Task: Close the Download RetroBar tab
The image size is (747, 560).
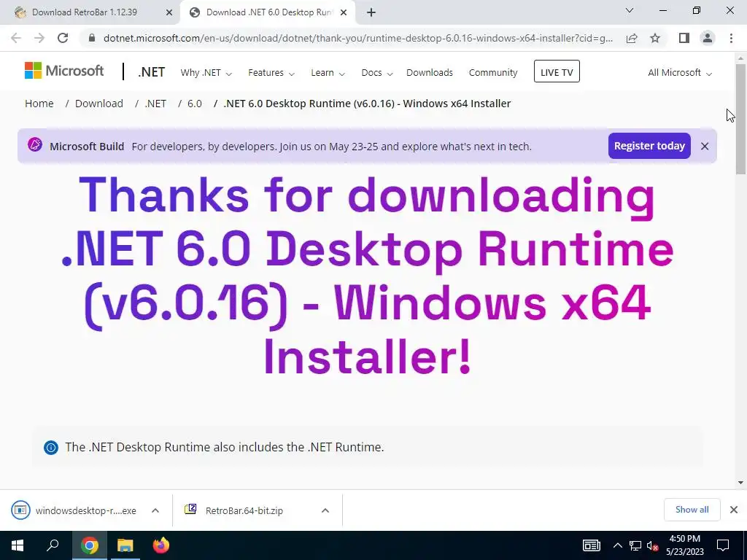Action: [x=169, y=12]
